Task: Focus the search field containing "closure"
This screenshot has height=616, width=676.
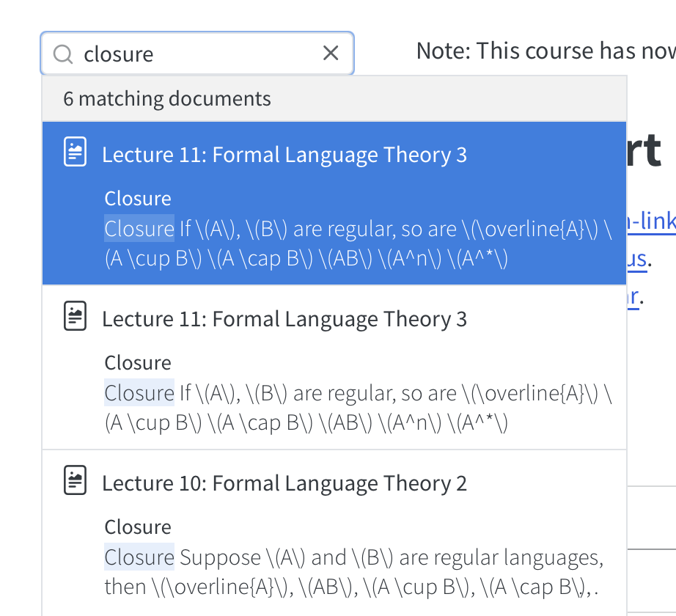Action: tap(198, 54)
